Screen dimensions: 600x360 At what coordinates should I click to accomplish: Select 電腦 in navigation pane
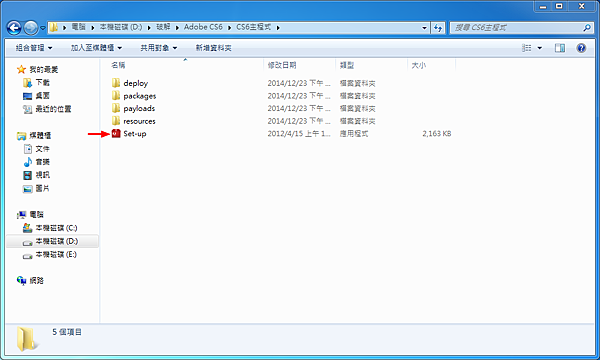(x=36, y=215)
